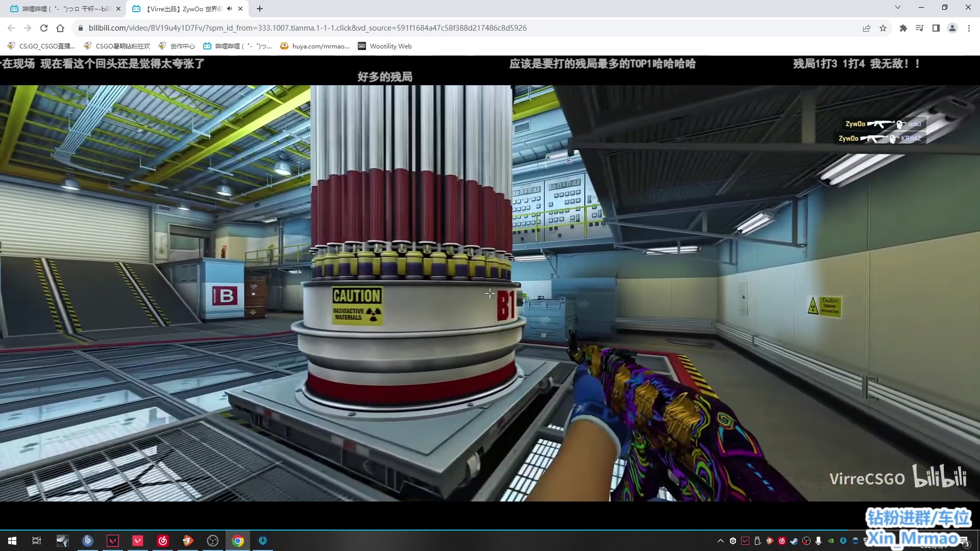
Task: Open the microphone tray icon
Action: click(819, 541)
